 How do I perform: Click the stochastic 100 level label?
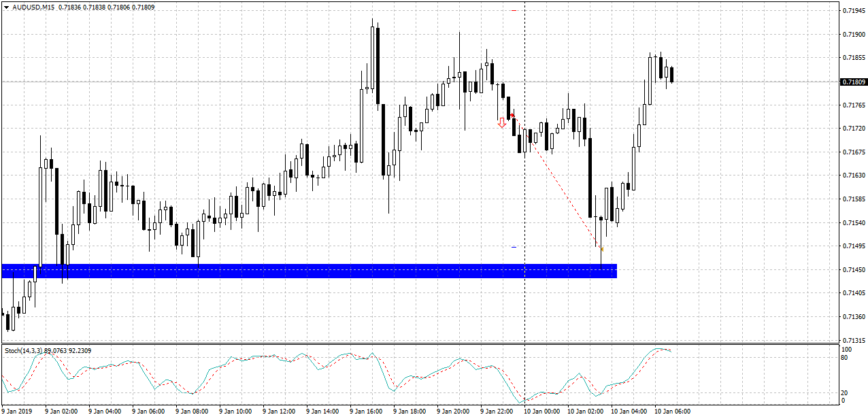point(848,349)
